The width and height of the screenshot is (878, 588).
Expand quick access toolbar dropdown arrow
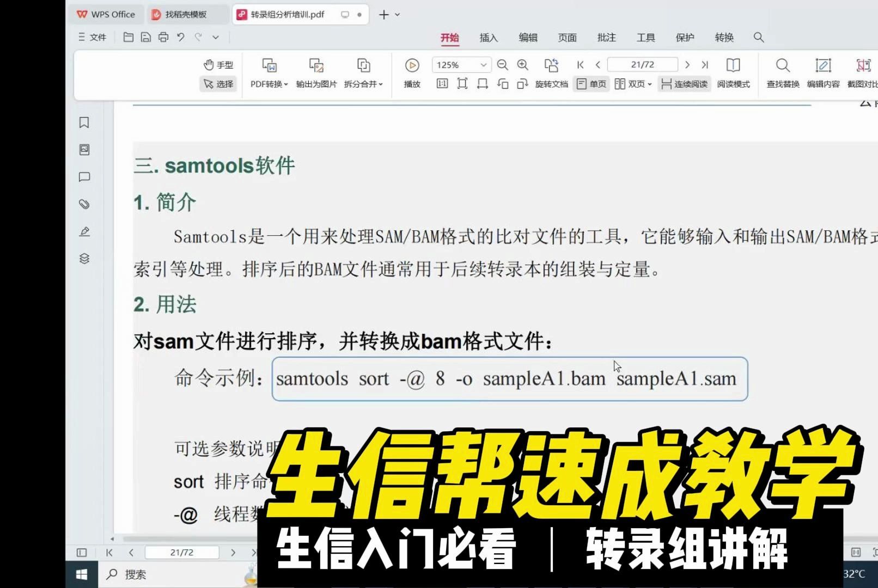216,37
